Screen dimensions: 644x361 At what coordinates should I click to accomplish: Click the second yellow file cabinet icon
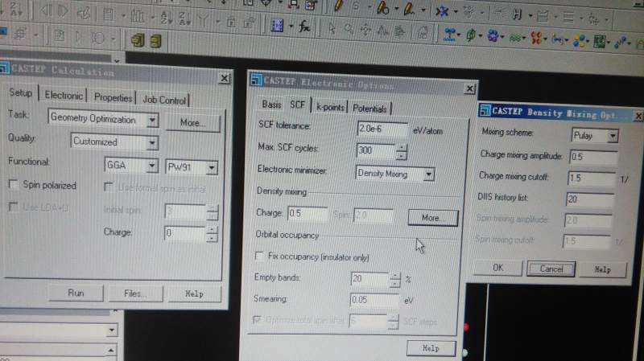coord(156,41)
